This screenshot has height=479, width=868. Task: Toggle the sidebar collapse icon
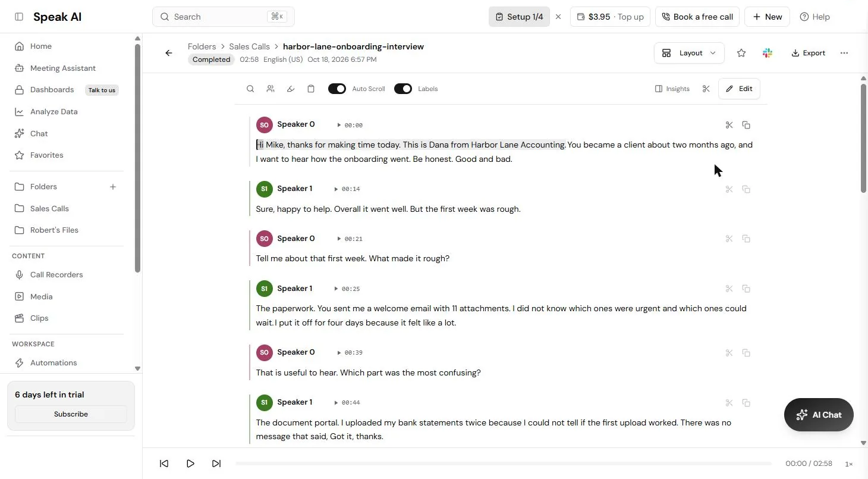click(x=19, y=17)
